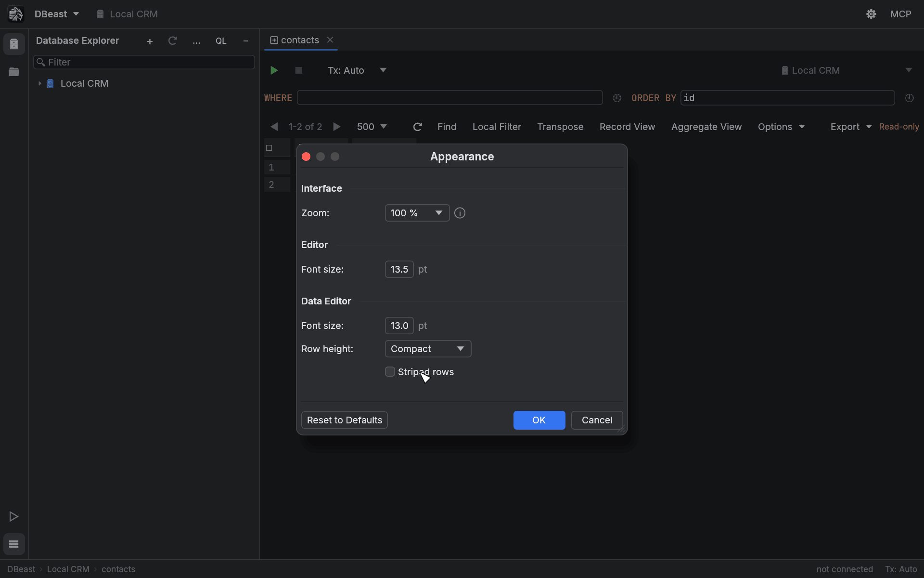Close the contacts tab
Image resolution: width=924 pixels, height=578 pixels.
point(330,40)
